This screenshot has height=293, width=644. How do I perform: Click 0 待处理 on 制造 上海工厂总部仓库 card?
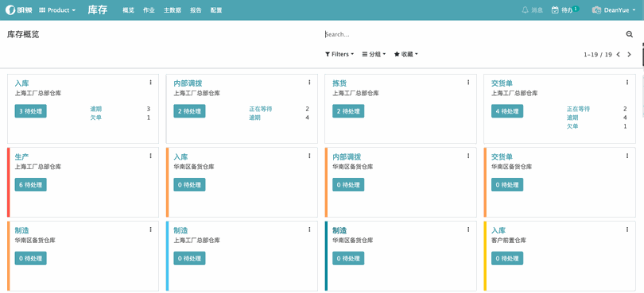pyautogui.click(x=189, y=258)
